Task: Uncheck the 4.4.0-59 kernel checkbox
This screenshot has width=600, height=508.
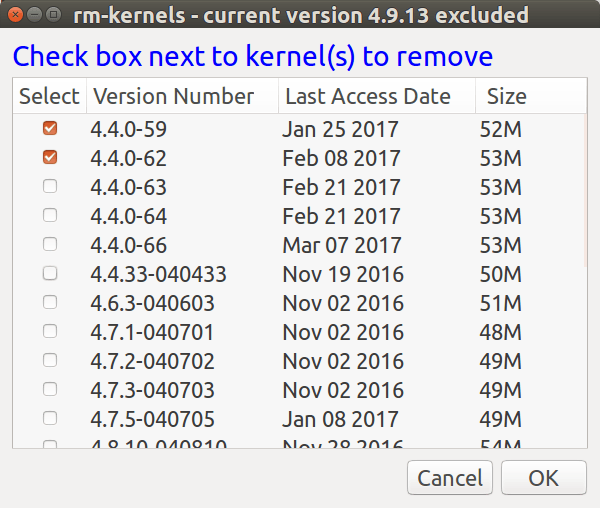Action: click(50, 129)
